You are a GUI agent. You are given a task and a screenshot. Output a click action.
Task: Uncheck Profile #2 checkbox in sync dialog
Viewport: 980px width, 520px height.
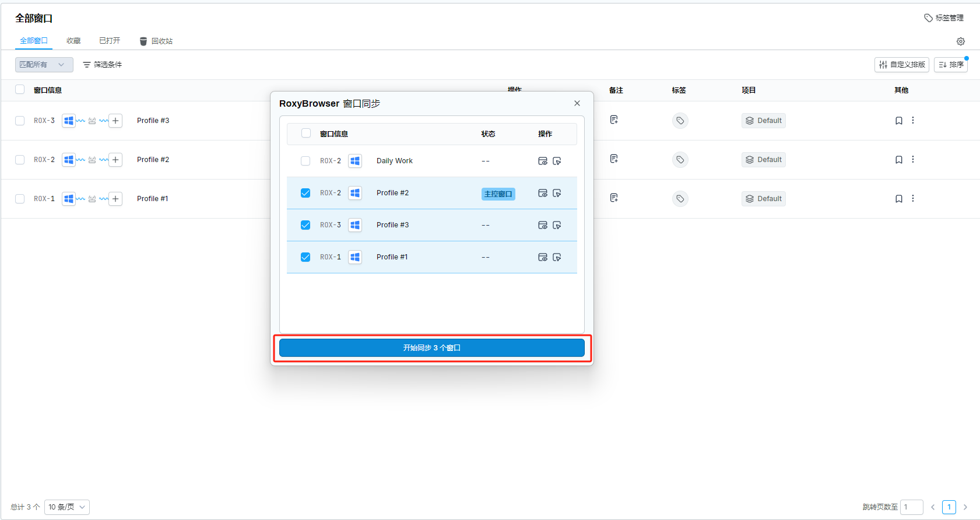click(x=305, y=193)
